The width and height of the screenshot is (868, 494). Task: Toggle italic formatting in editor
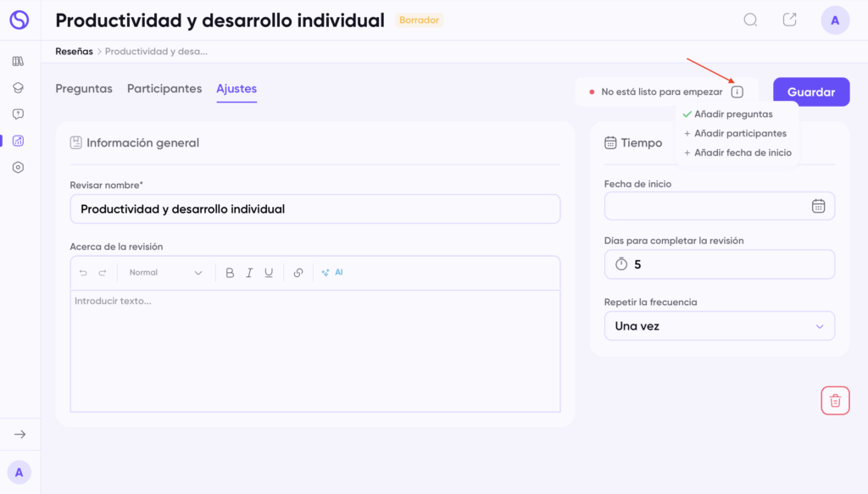[249, 273]
